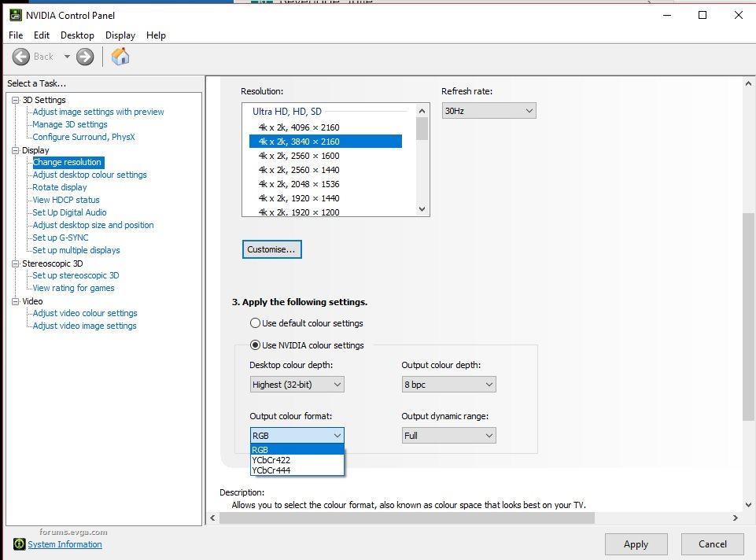Open Set up stereoscopic 3D task
Image resolution: width=756 pixels, height=560 pixels.
pos(76,275)
